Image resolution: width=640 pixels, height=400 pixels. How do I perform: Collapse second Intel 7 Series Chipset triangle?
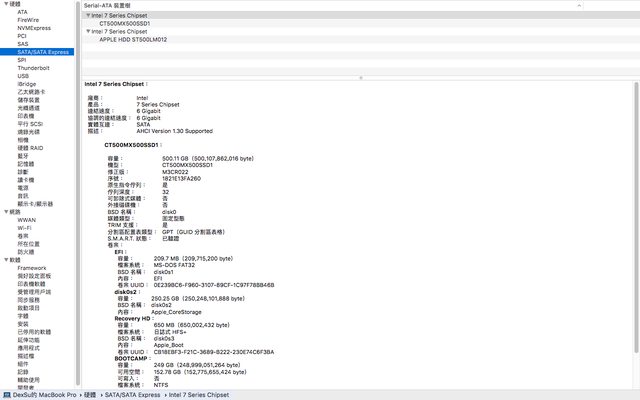click(88, 31)
